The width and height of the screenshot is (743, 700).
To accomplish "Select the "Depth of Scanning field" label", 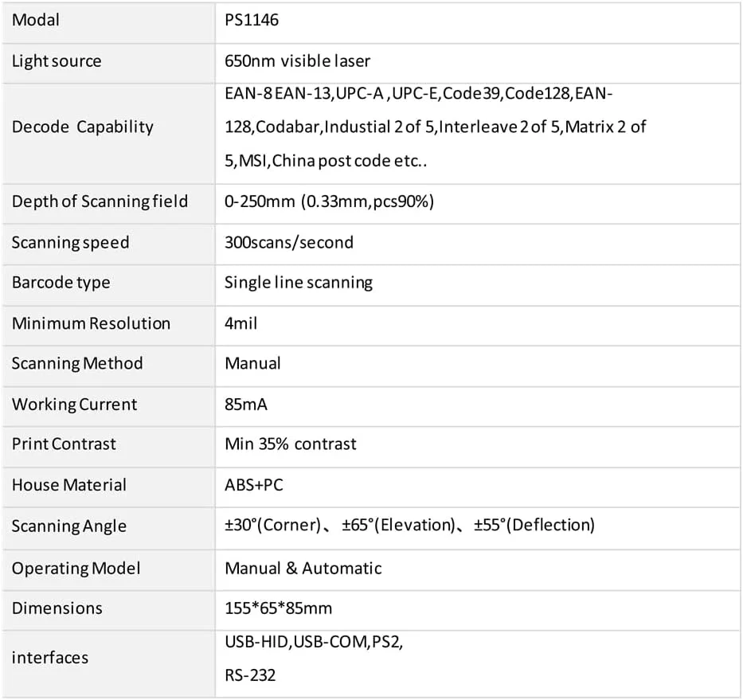I will (100, 201).
